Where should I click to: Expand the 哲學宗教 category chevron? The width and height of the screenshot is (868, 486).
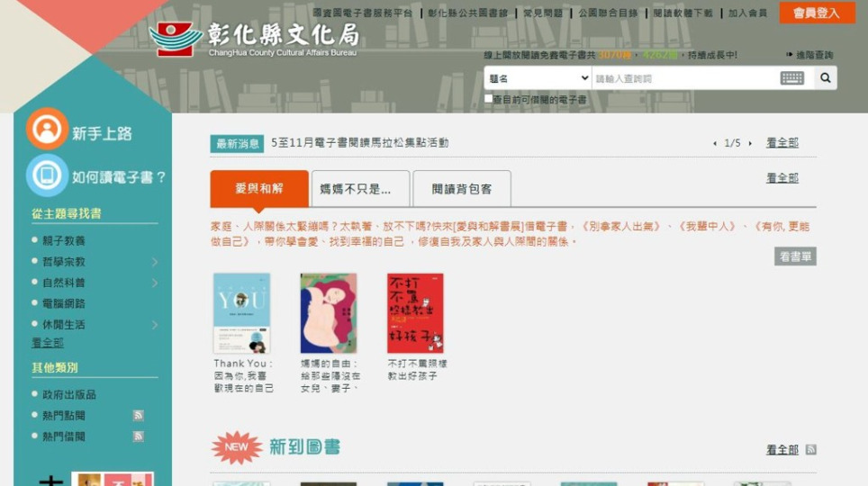click(155, 262)
